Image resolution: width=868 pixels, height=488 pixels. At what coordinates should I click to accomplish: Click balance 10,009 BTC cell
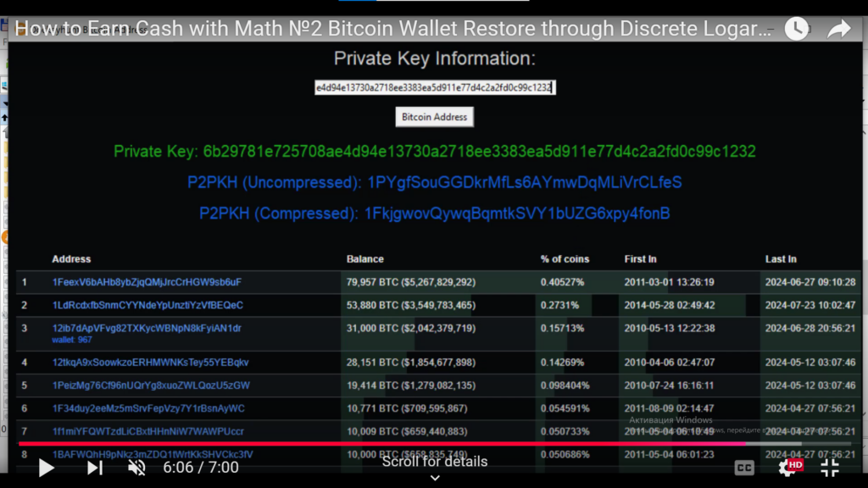407,431
